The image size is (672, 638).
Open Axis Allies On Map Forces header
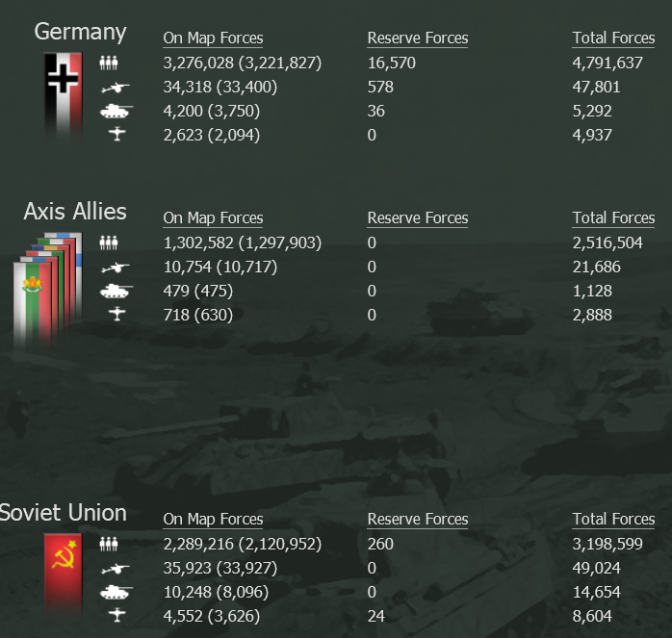[213, 218]
